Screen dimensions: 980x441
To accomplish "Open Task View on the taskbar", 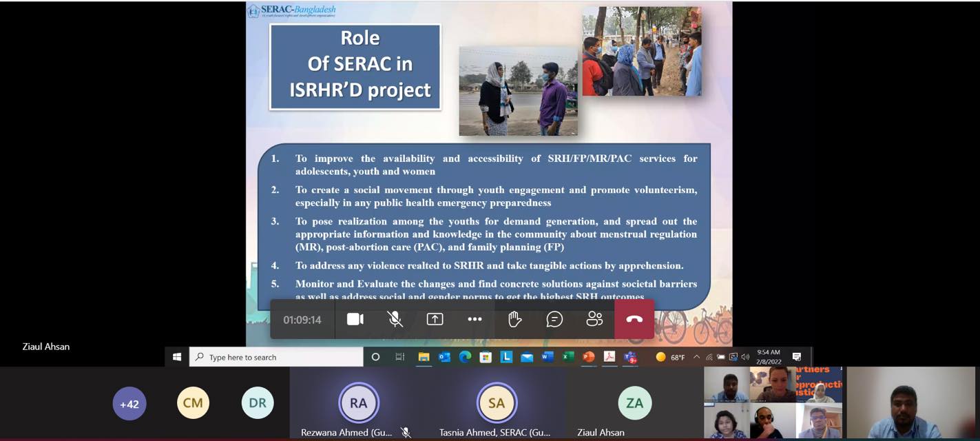I will pos(399,357).
